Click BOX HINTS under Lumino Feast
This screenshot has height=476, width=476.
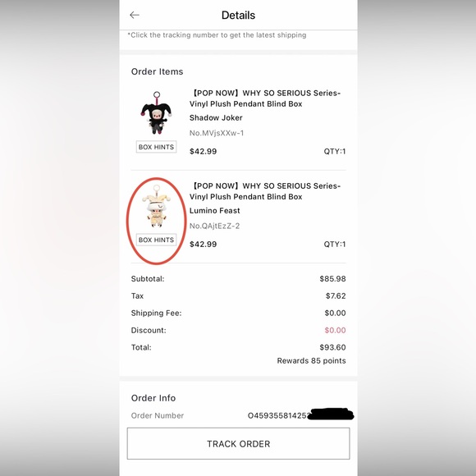point(156,240)
